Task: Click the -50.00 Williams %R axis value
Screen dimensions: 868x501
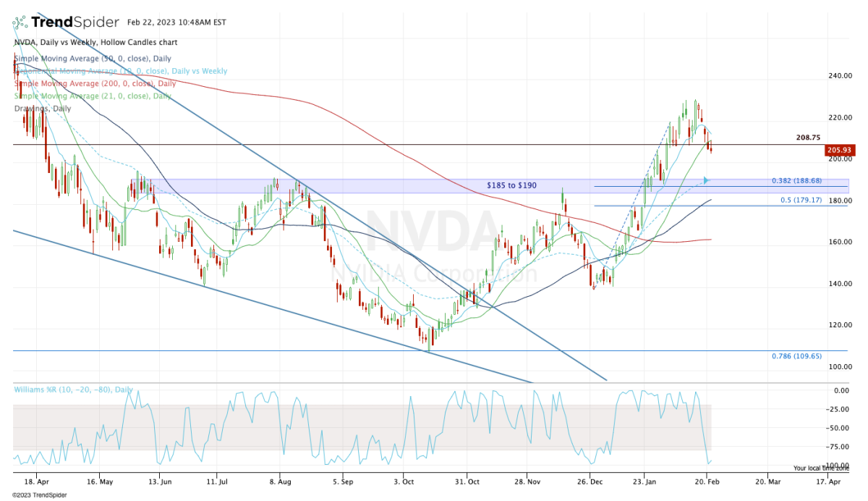Action: (839, 428)
